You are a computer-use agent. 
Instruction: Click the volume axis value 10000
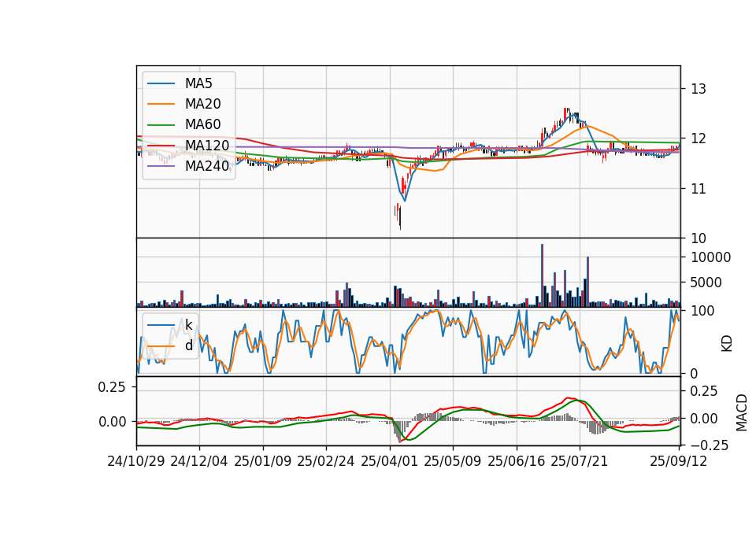(711, 258)
